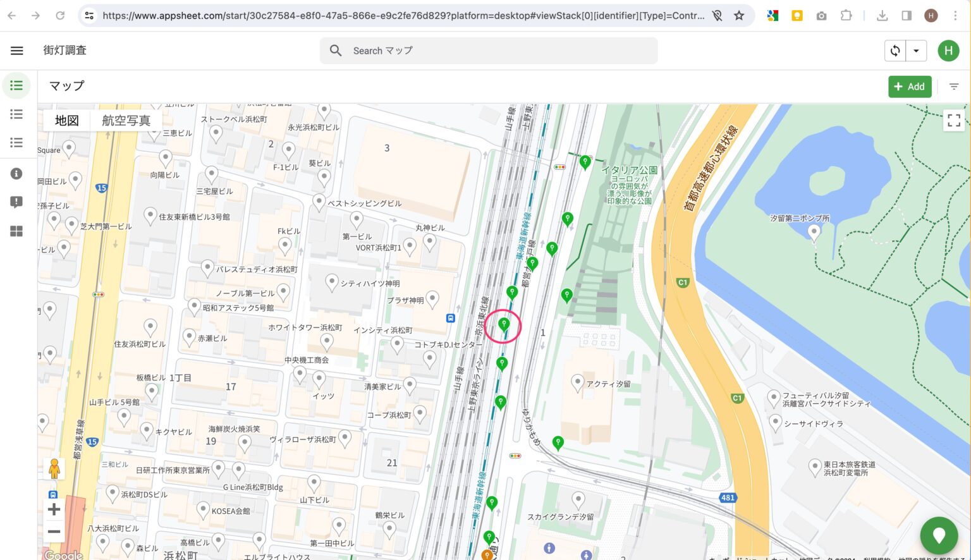Open the H account avatar menu
Viewport: 971px width, 560px height.
click(x=948, y=51)
